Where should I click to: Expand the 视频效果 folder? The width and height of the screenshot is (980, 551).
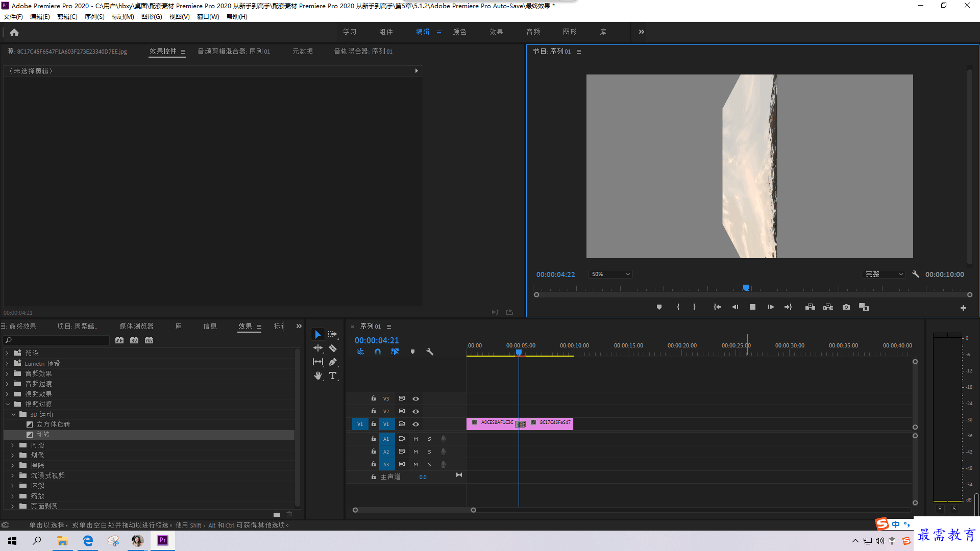[7, 394]
